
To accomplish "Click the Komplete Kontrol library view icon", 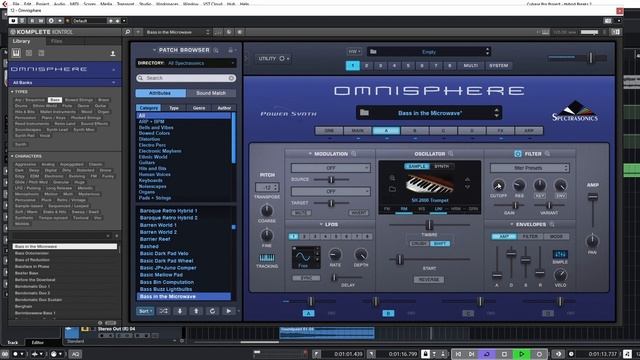I will click(16, 53).
